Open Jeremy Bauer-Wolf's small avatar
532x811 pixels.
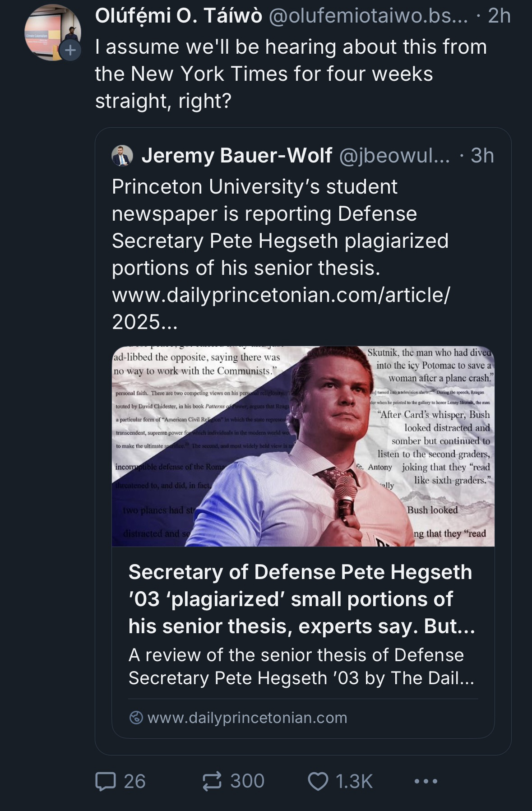coord(122,156)
